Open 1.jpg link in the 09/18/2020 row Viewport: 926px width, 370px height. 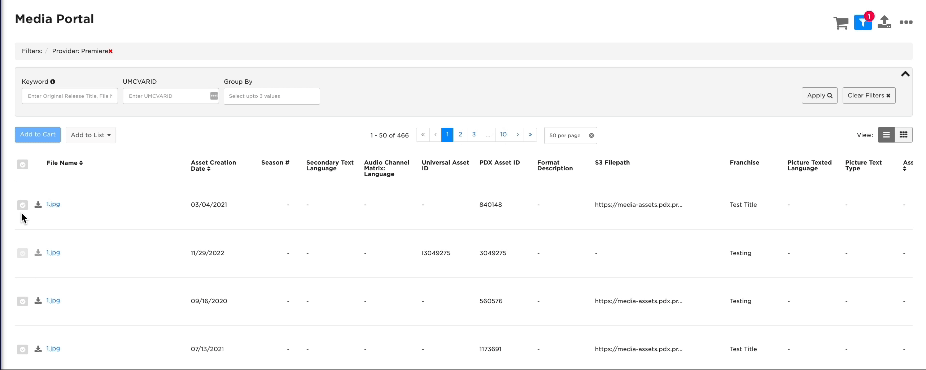coord(53,300)
